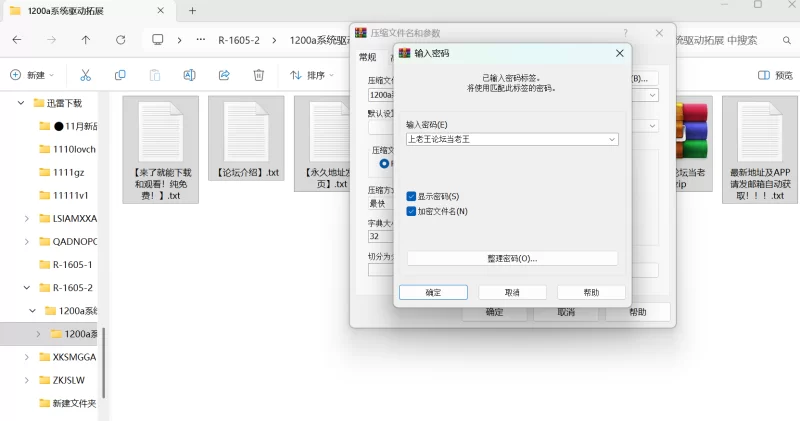800x421 pixels.
Task: Click the Delete trash can icon
Action: [258, 75]
